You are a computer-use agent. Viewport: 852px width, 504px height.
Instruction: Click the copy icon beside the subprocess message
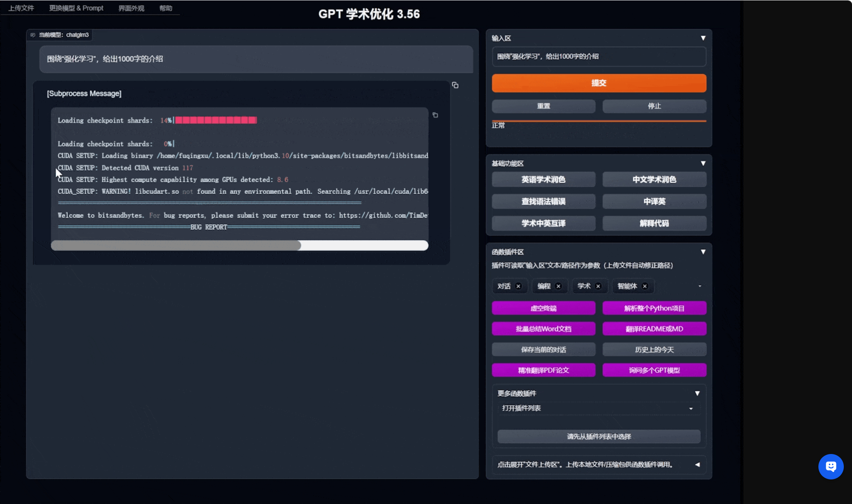pos(455,85)
